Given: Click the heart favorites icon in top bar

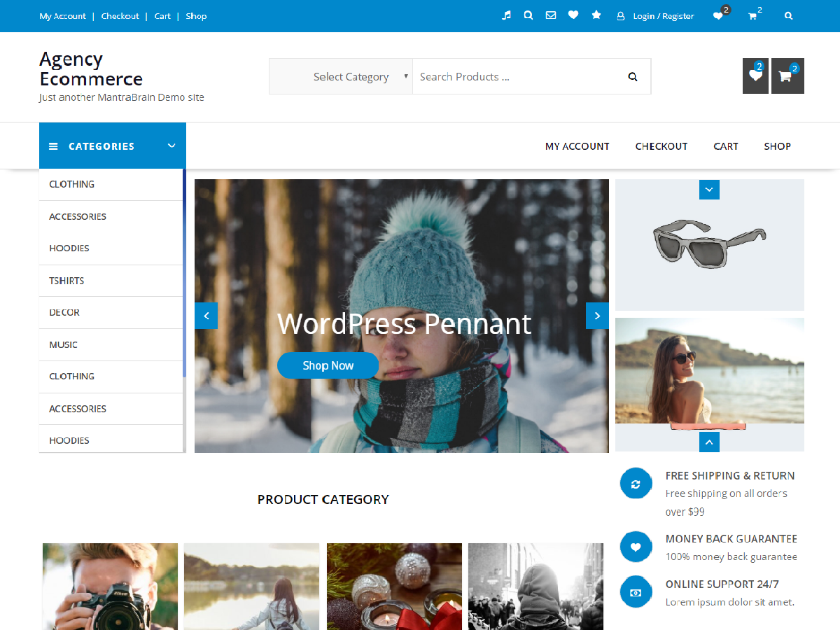Looking at the screenshot, I should coord(573,15).
